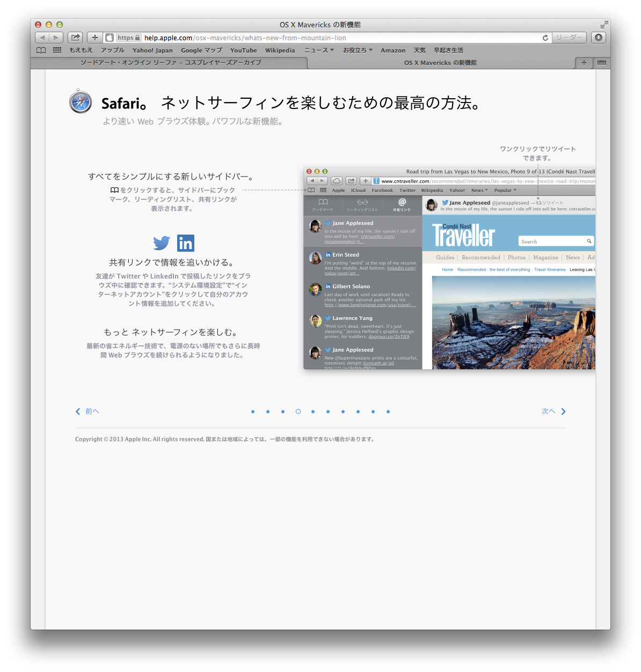The image size is (641, 672).
Task: Click the Share button in toolbar
Action: (75, 38)
